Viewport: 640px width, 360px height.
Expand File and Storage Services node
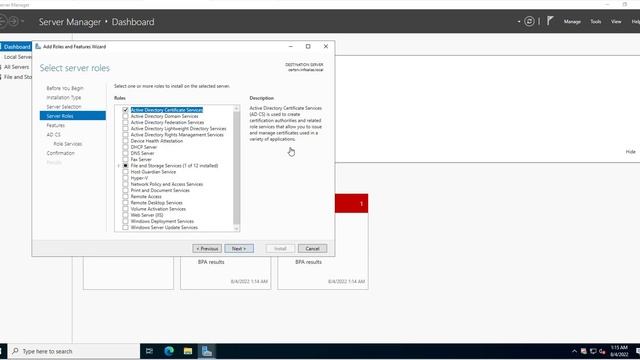pos(119,166)
